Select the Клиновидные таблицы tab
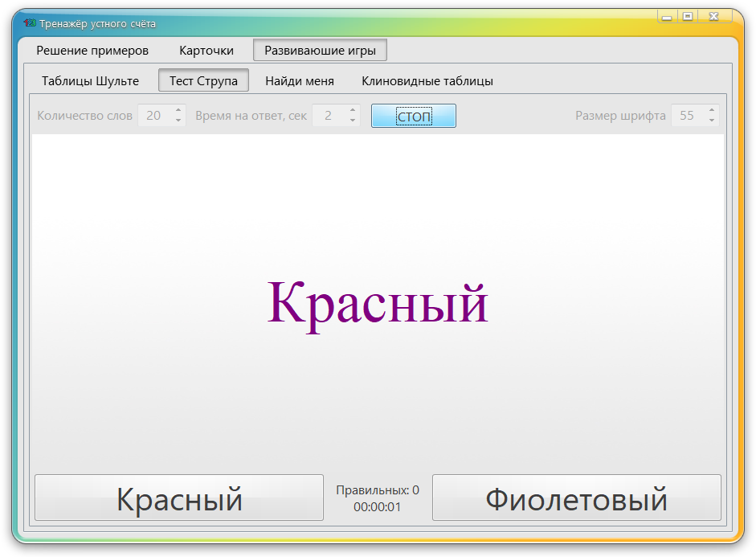756x557 pixels. tap(428, 80)
